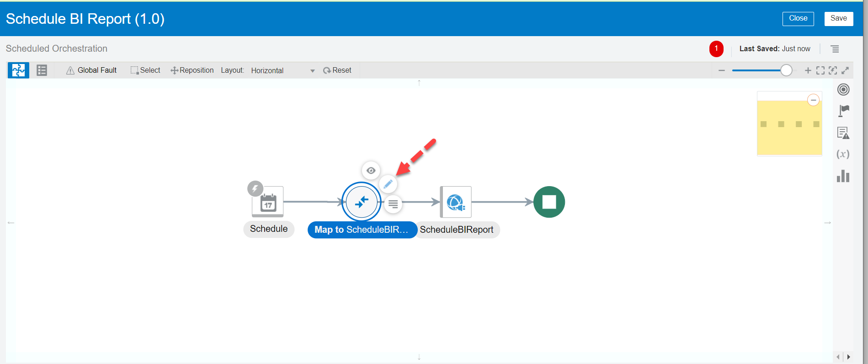This screenshot has width=868, height=364.
Task: Activate the Select tool
Action: tap(145, 70)
